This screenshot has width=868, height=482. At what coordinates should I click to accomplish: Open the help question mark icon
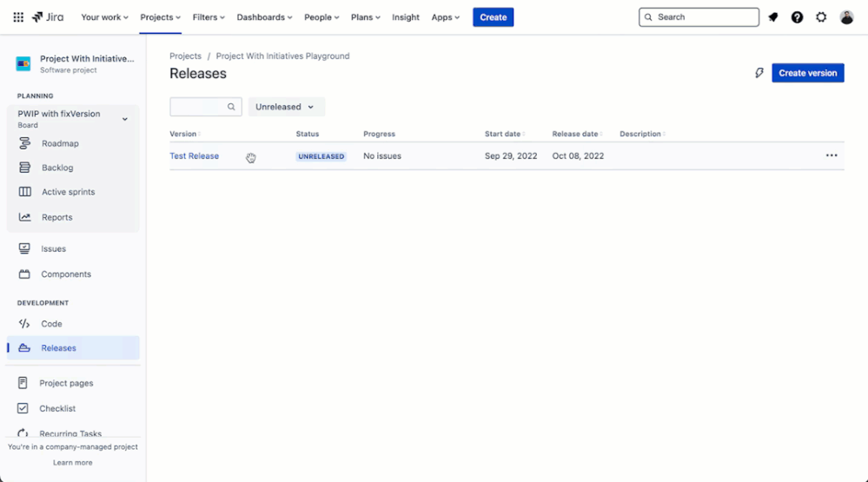point(797,17)
